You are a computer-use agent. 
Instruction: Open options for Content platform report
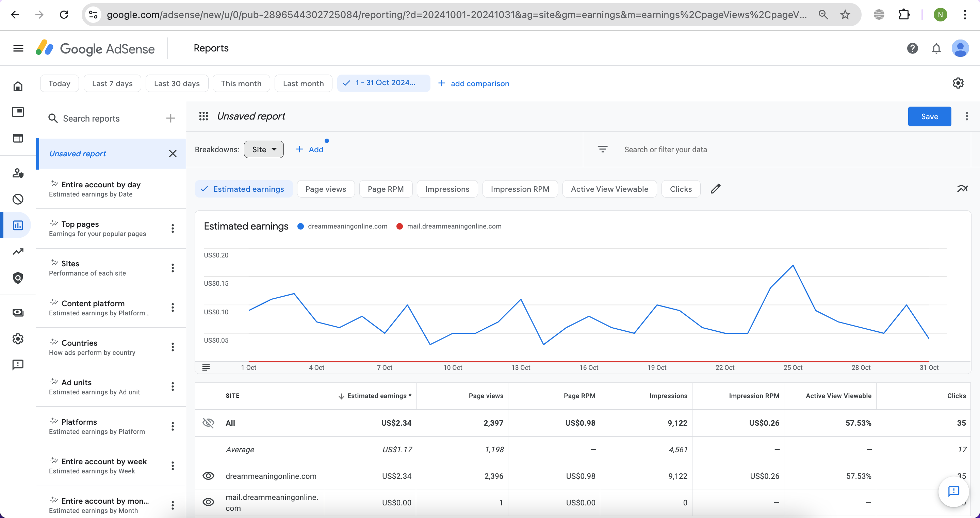pyautogui.click(x=173, y=308)
